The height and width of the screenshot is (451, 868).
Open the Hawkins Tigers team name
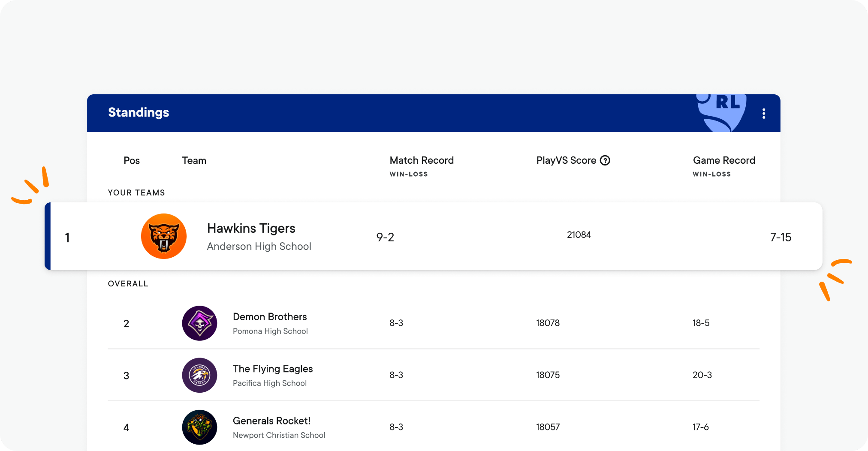(251, 228)
